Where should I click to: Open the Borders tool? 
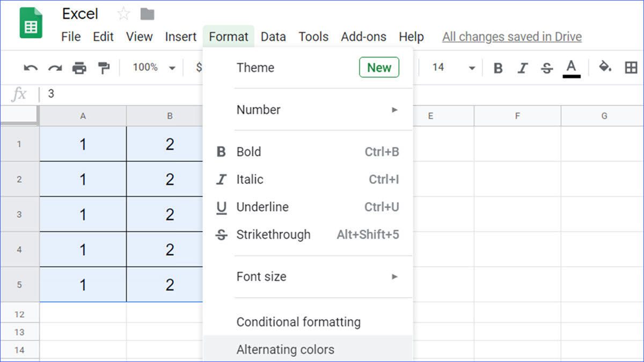tap(631, 68)
